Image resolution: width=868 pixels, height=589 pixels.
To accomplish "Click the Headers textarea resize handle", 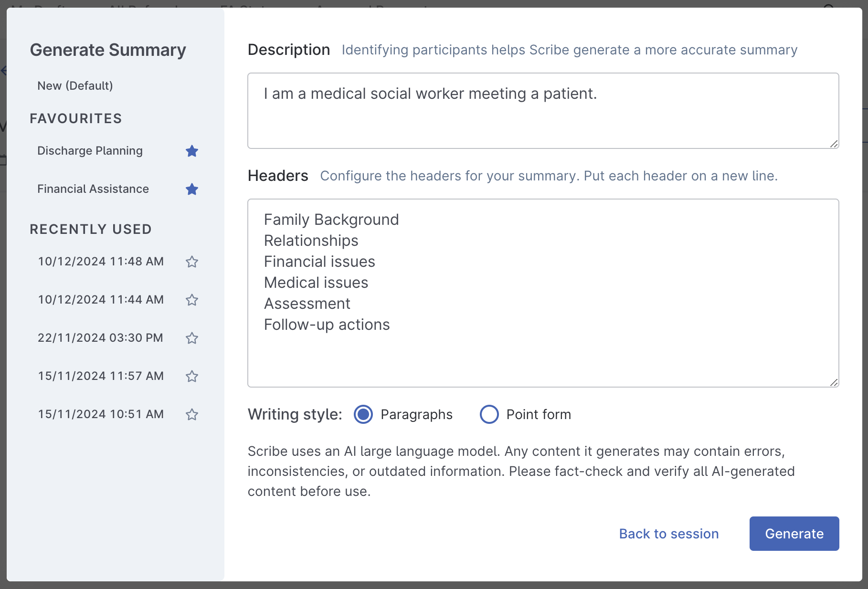I will tap(835, 382).
